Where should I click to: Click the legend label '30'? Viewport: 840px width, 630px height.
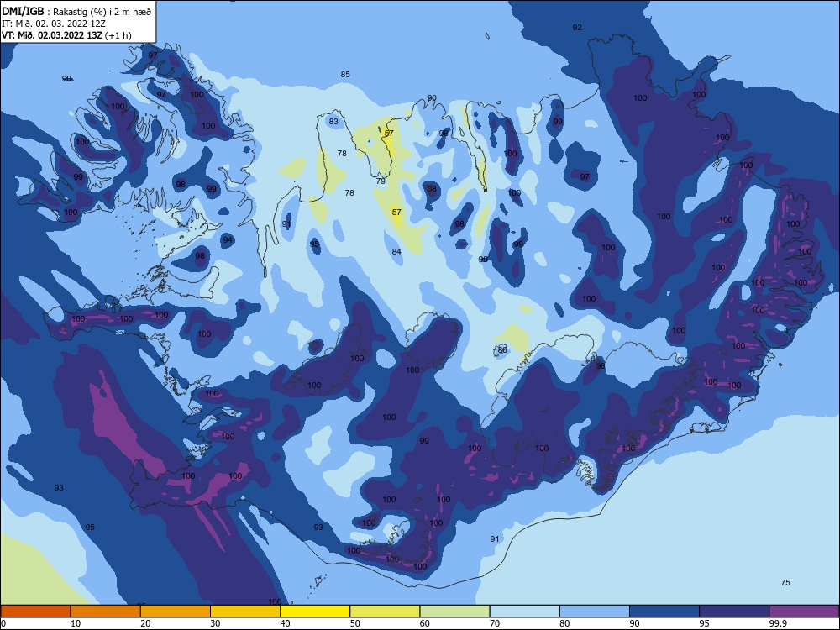pos(215,623)
